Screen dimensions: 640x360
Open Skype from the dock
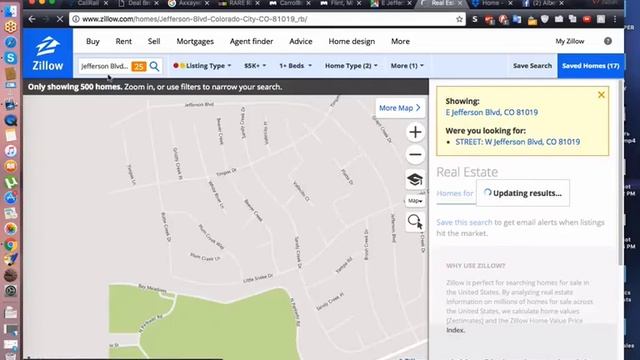[11, 58]
